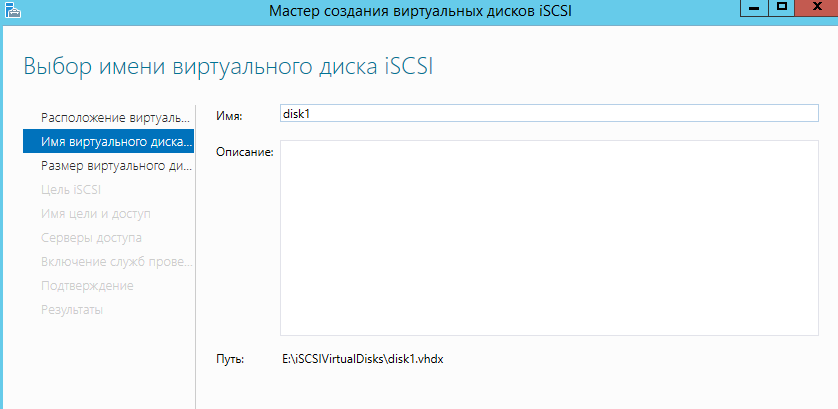Click the Имя field label
This screenshot has width=838, height=409.
229,116
